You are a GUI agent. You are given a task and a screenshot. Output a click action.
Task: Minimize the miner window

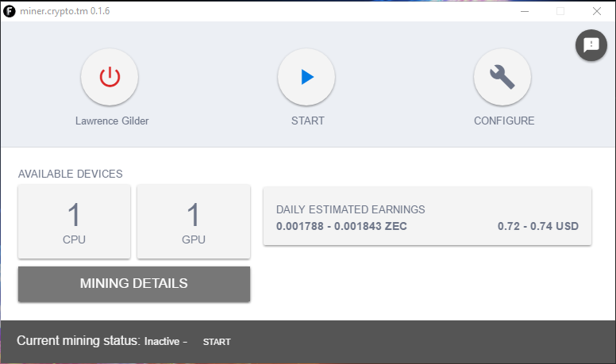coord(524,11)
